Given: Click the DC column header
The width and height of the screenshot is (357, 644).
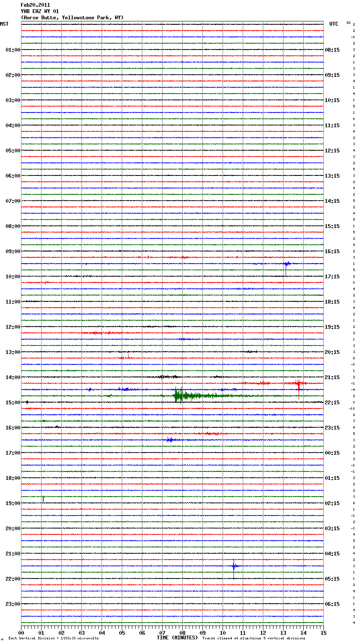Looking at the screenshot, I should point(349,23).
